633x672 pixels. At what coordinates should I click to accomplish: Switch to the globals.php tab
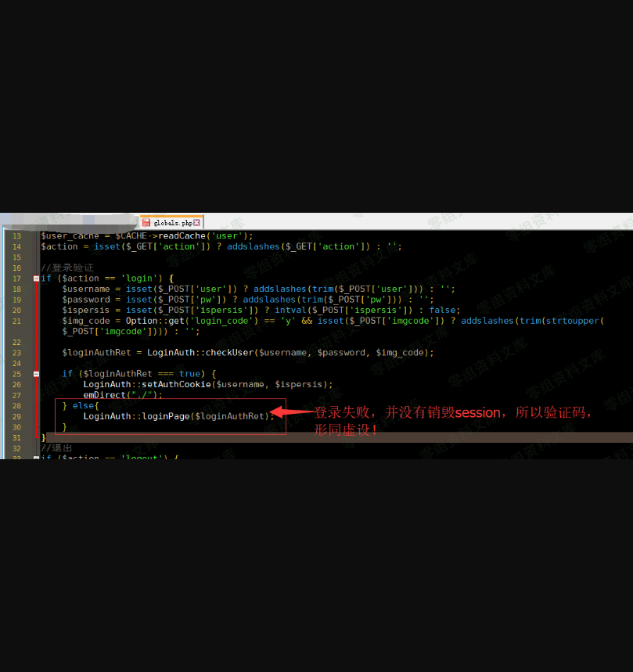tap(172, 223)
